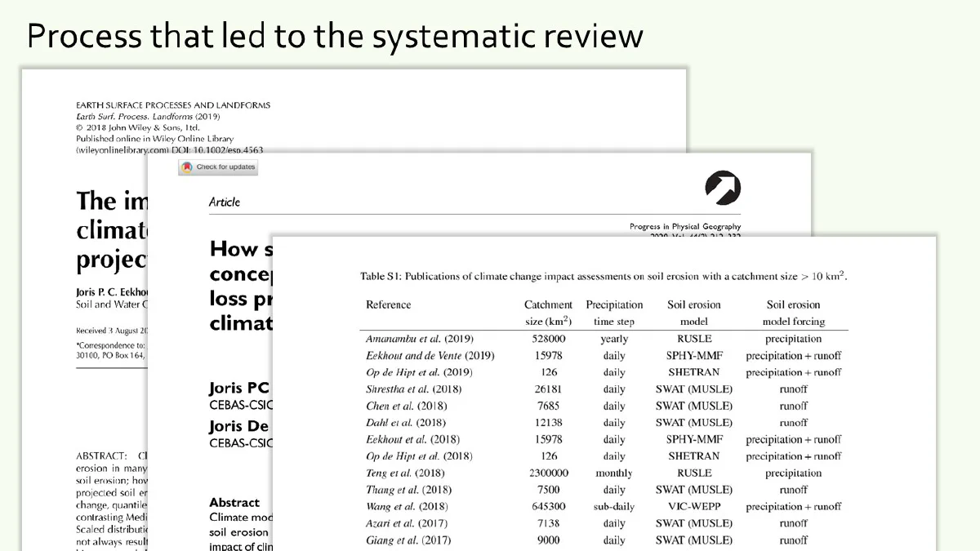Click the 'Article' label on the second paper
The height and width of the screenshot is (551, 980).
[225, 202]
